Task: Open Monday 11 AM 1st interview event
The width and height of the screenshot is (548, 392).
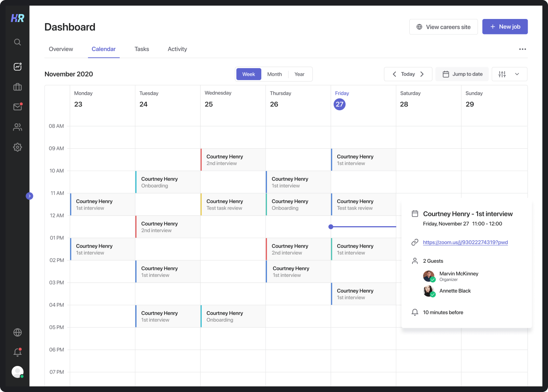Action: pos(103,204)
